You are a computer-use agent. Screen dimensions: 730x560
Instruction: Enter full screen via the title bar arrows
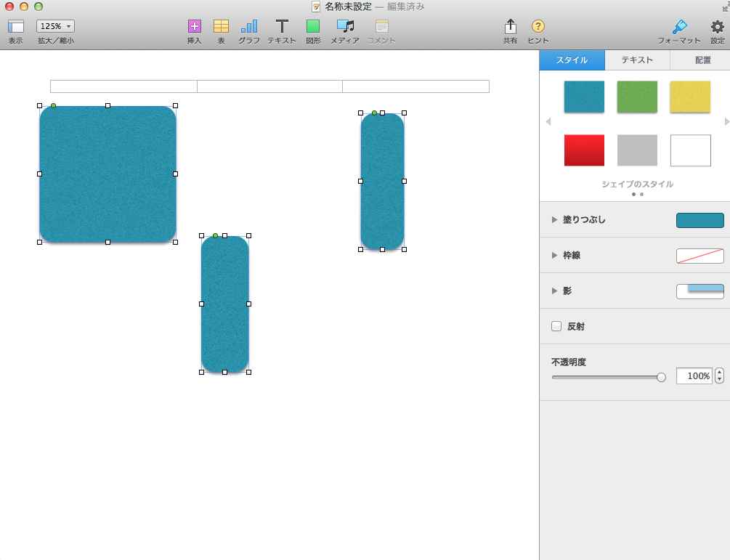point(726,7)
